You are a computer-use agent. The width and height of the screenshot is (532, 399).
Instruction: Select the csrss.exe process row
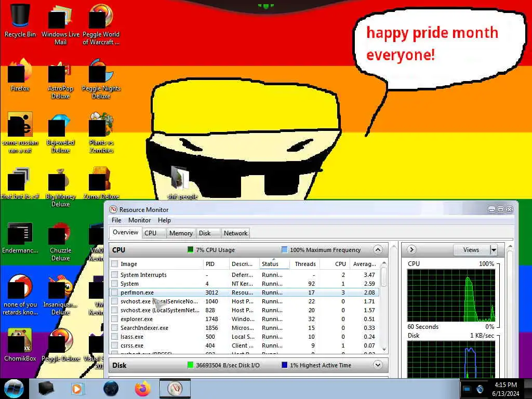pyautogui.click(x=244, y=345)
